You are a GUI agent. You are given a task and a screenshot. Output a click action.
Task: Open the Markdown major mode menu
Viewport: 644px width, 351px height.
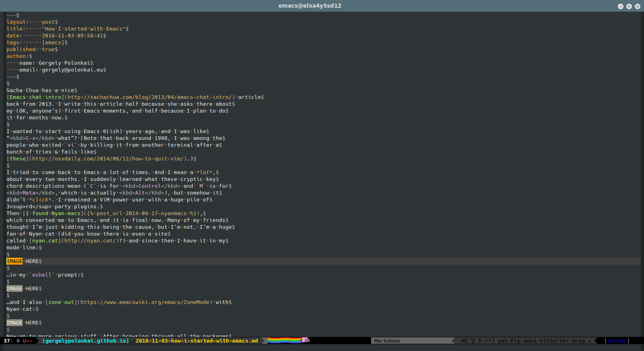(387, 341)
